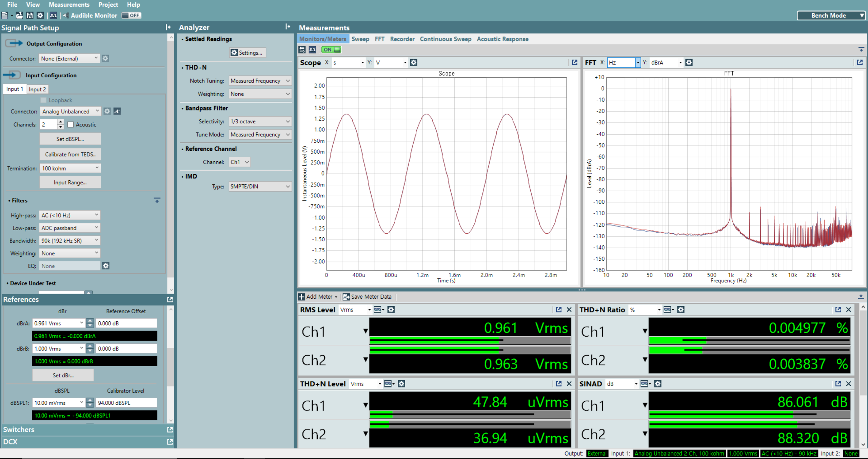The image size is (868, 459).
Task: Click the square-wave signal monitor toolbar icon
Action: pyautogui.click(x=53, y=15)
